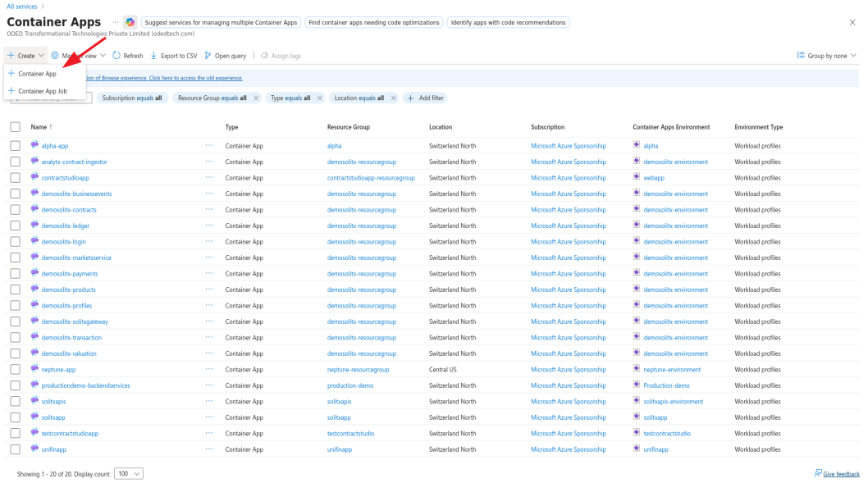Select the checkbox for neptune-app
The image size is (868, 488).
pyautogui.click(x=15, y=369)
